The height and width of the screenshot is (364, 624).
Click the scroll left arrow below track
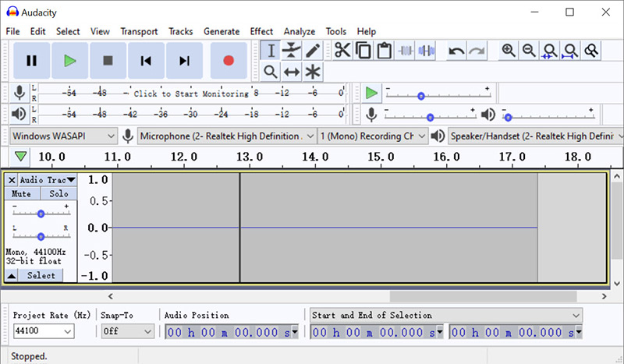pos(111,296)
